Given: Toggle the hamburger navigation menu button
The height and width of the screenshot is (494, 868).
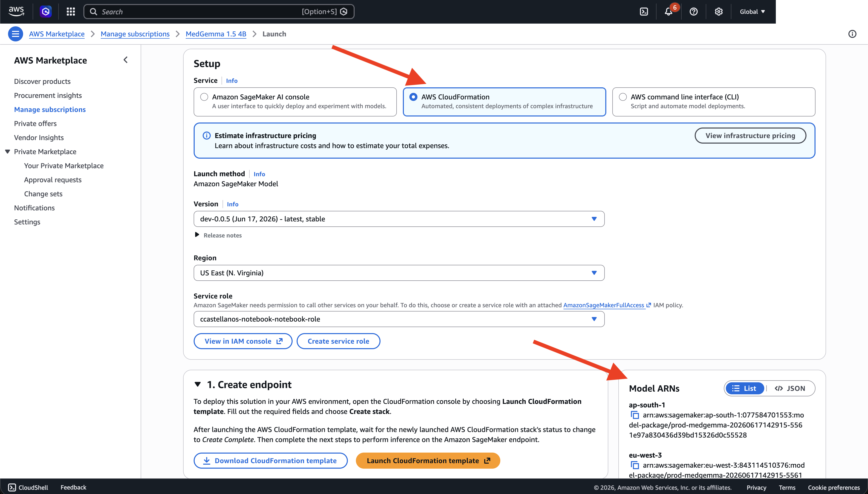Looking at the screenshot, I should point(15,34).
